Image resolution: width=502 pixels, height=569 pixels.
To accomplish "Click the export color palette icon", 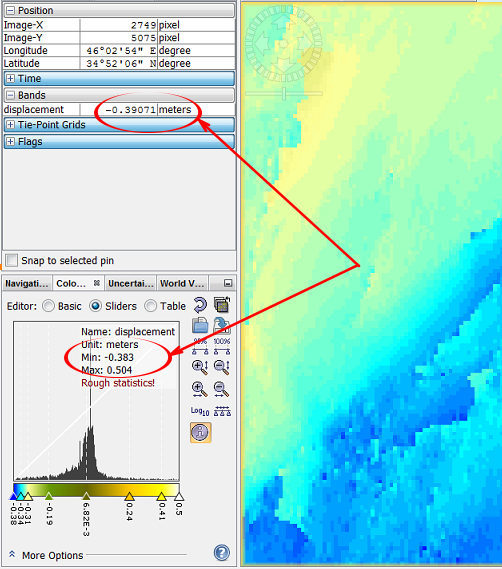I will tap(221, 325).
